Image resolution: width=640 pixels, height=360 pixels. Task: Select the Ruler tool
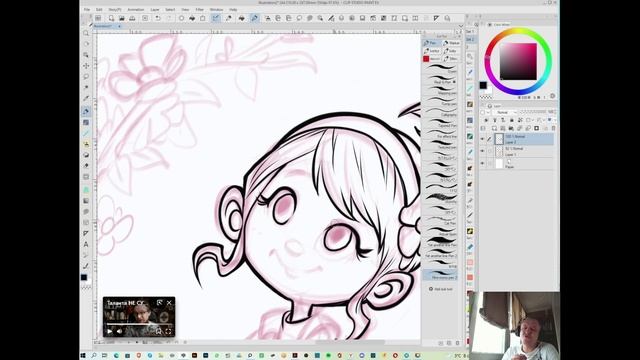pos(86,233)
